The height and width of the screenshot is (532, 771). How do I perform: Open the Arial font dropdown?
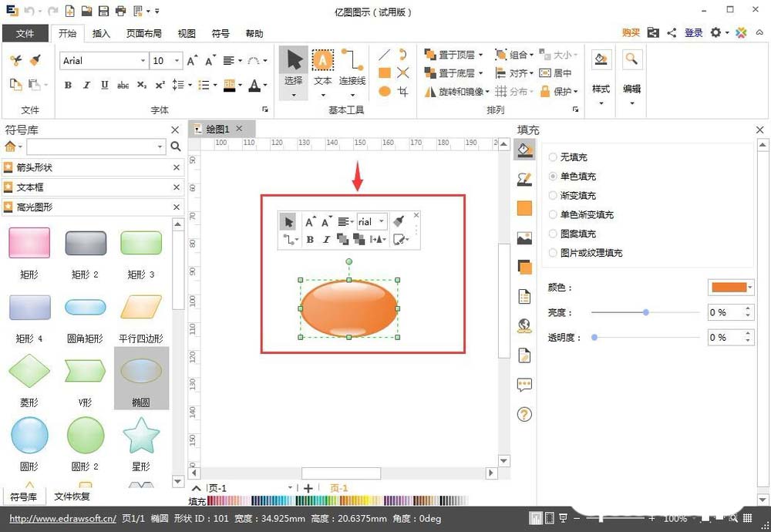point(143,60)
